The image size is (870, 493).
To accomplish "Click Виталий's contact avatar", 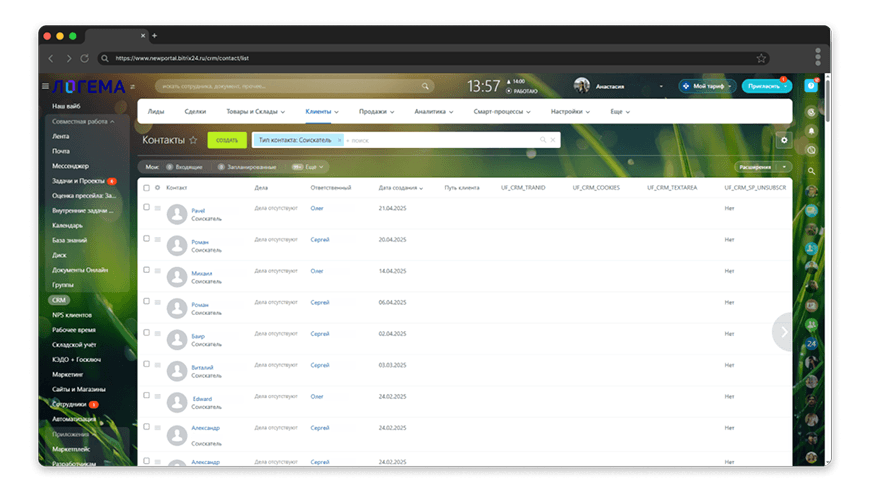I will pyautogui.click(x=177, y=371).
